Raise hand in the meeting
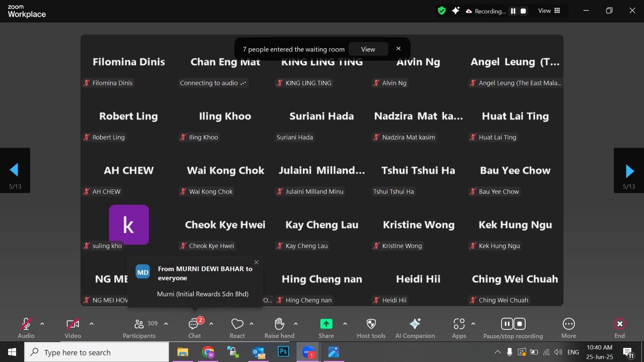 279,328
